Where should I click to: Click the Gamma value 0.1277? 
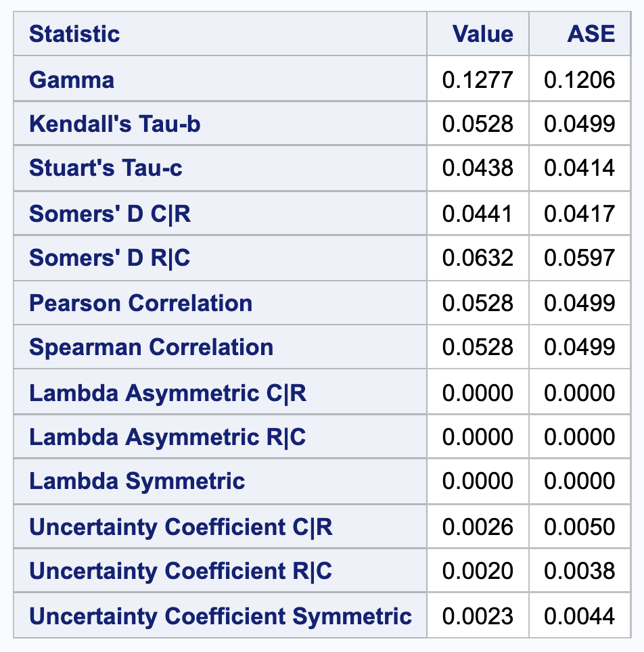(477, 80)
